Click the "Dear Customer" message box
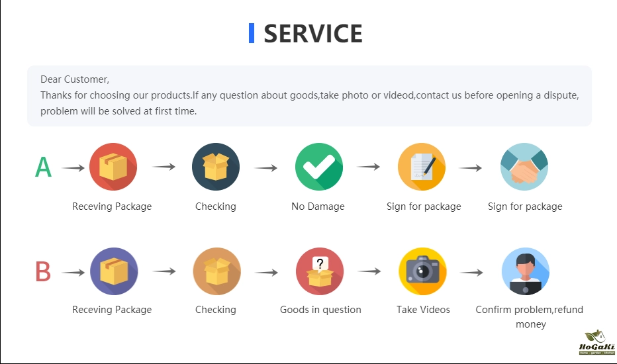Screen dimensions: 617x364 (x=309, y=95)
